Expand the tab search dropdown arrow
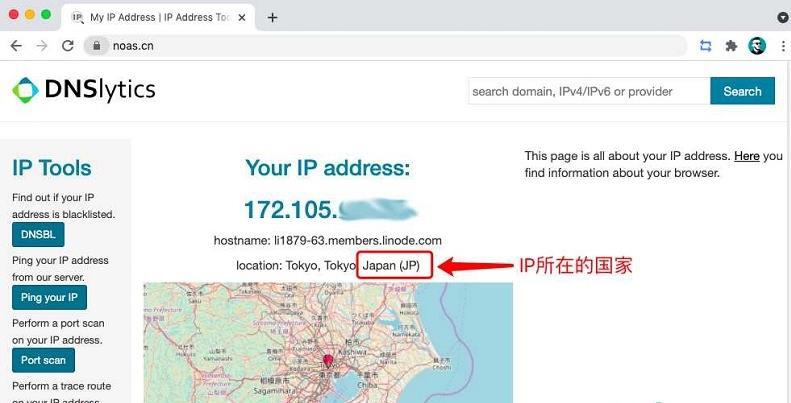The width and height of the screenshot is (791, 403). pyautogui.click(x=782, y=17)
